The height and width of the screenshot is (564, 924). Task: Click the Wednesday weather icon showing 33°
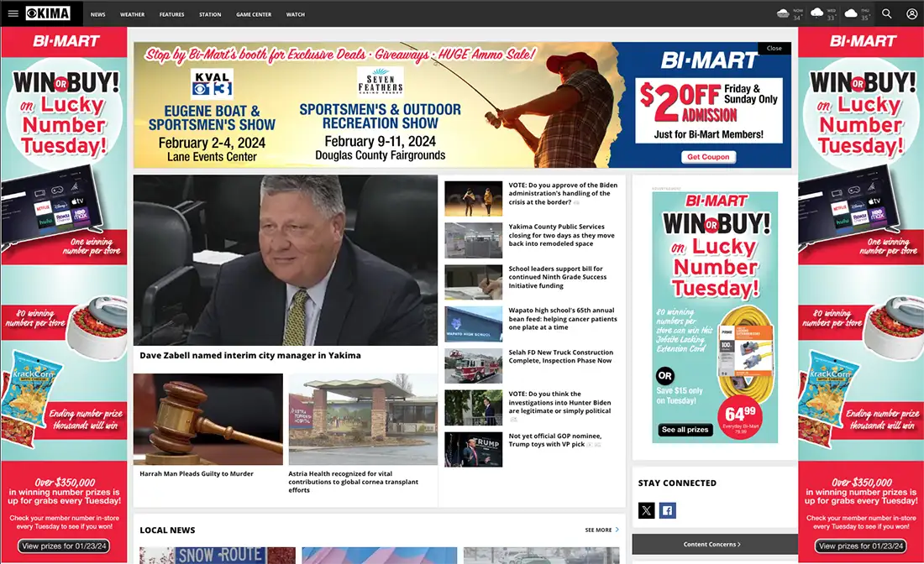816,13
